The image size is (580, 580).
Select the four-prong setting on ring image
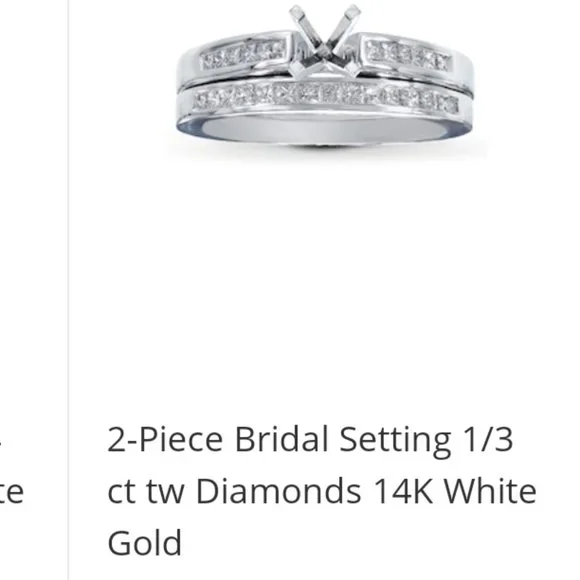325,39
